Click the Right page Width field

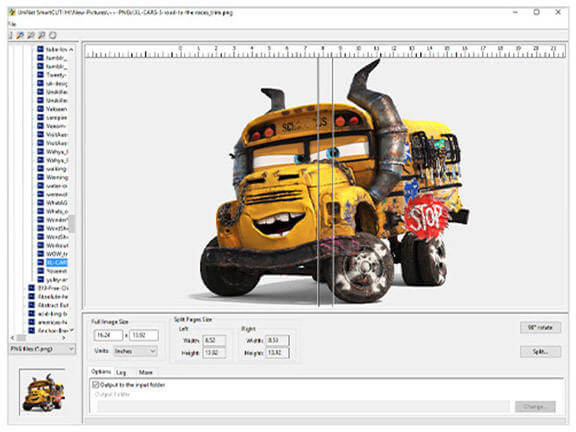(x=277, y=340)
